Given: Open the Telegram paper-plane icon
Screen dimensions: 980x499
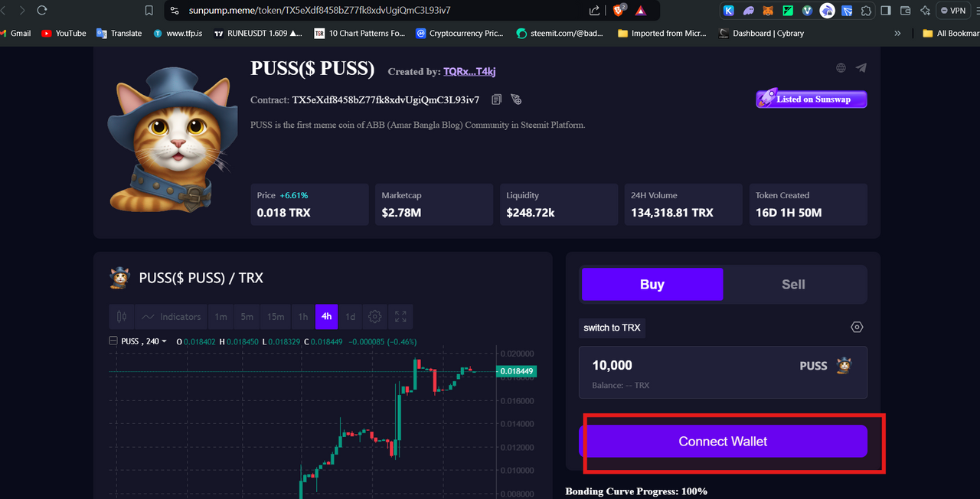Looking at the screenshot, I should (861, 68).
